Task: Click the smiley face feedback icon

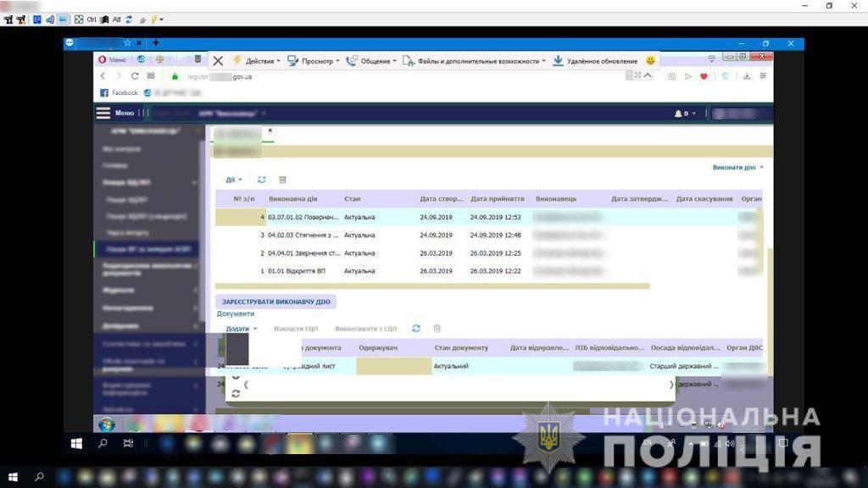Action: tap(650, 60)
